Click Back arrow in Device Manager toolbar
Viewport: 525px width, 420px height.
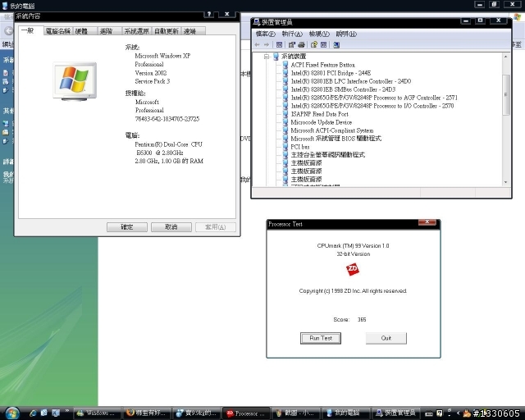(x=257, y=44)
